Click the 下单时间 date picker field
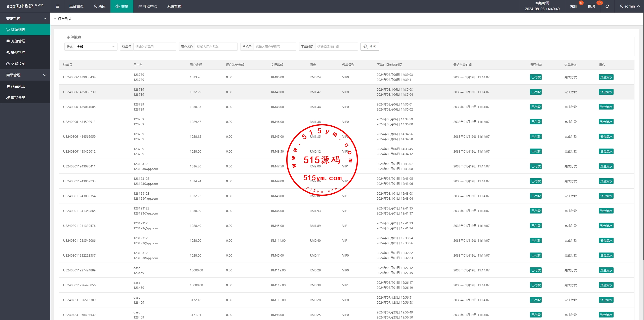This screenshot has height=320, width=644. 336,47
